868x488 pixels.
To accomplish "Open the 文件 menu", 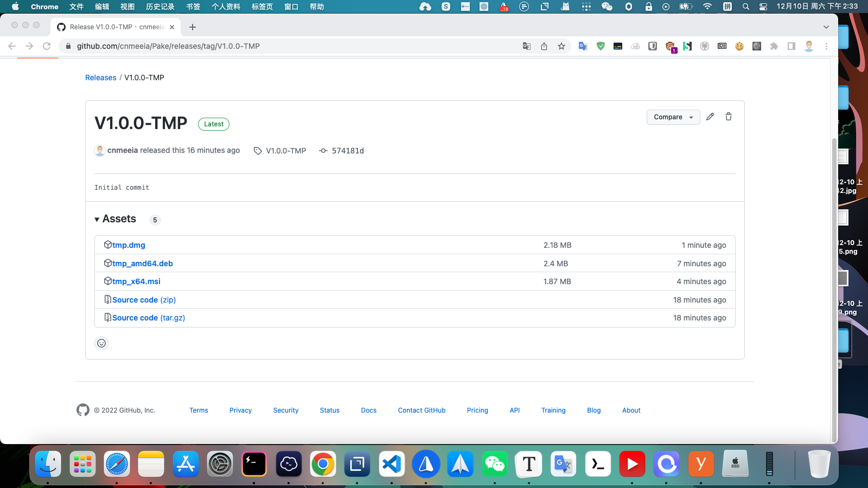I will pos(76,7).
